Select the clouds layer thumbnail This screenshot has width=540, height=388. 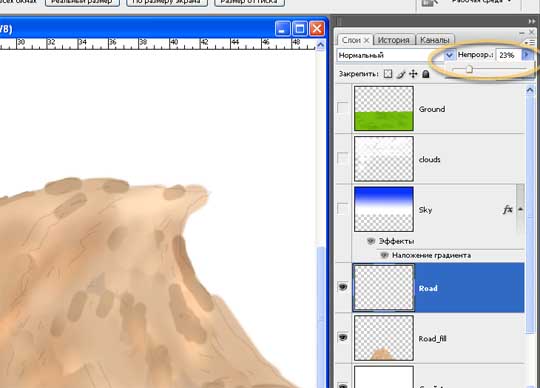384,159
